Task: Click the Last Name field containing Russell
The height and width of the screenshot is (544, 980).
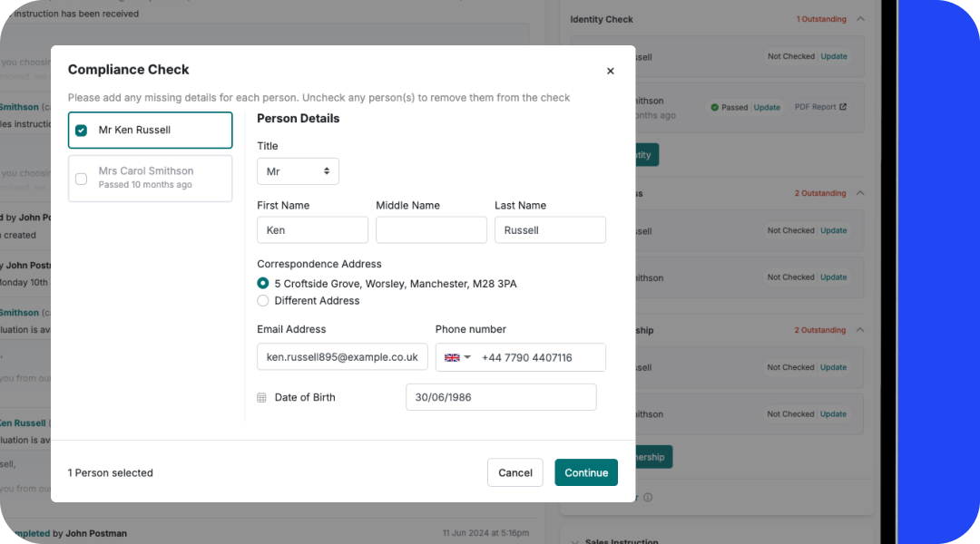Action: tap(550, 230)
